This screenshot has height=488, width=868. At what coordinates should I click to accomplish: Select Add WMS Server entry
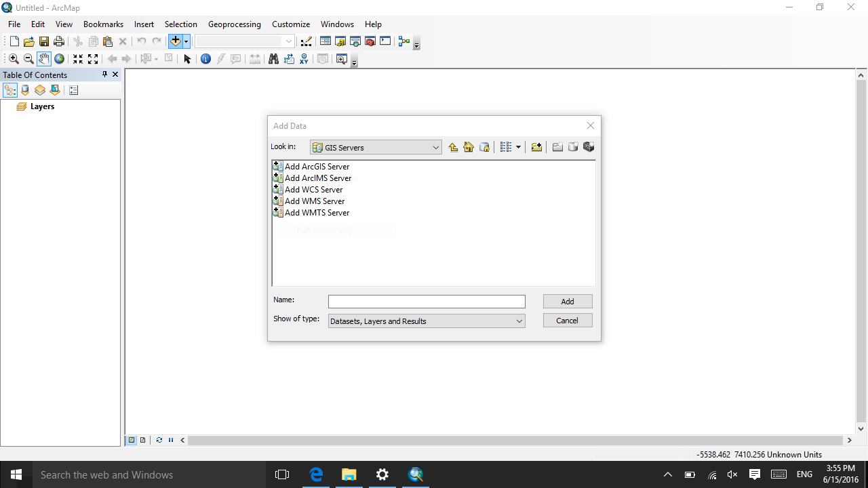(x=309, y=201)
